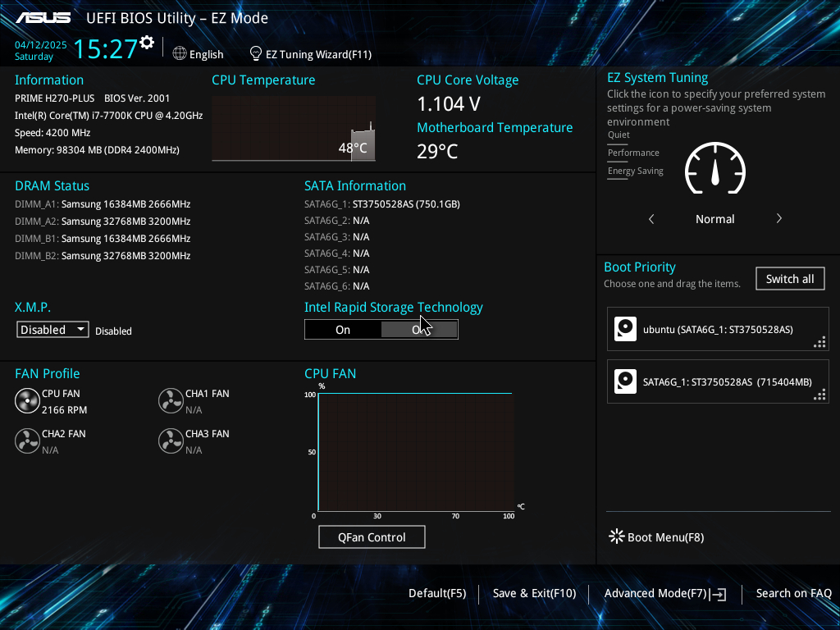Open time settings gear icon
Image resolution: width=840 pixels, height=630 pixels.
147,43
